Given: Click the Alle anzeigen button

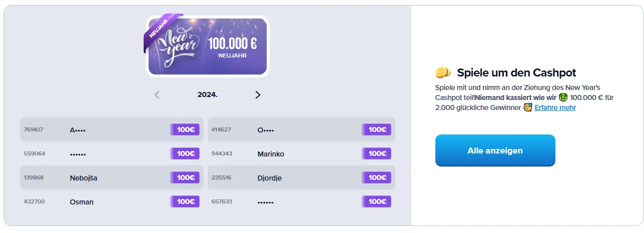Looking at the screenshot, I should (495, 150).
